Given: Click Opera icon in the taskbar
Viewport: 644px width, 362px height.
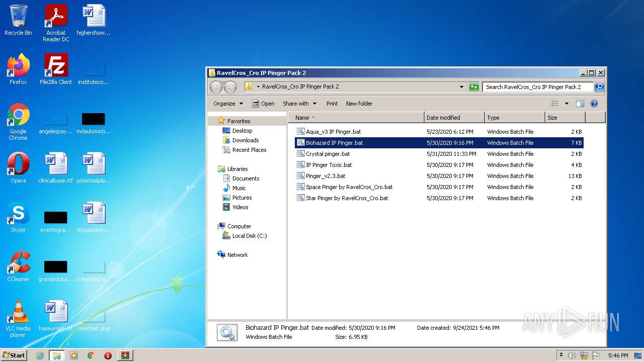Looking at the screenshot, I should pyautogui.click(x=108, y=355).
